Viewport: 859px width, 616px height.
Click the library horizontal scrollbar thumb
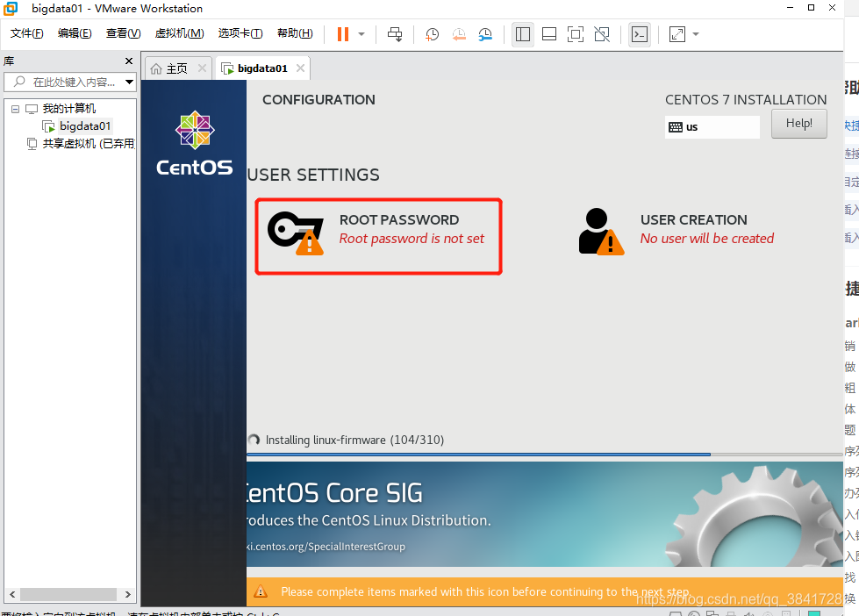coord(68,594)
